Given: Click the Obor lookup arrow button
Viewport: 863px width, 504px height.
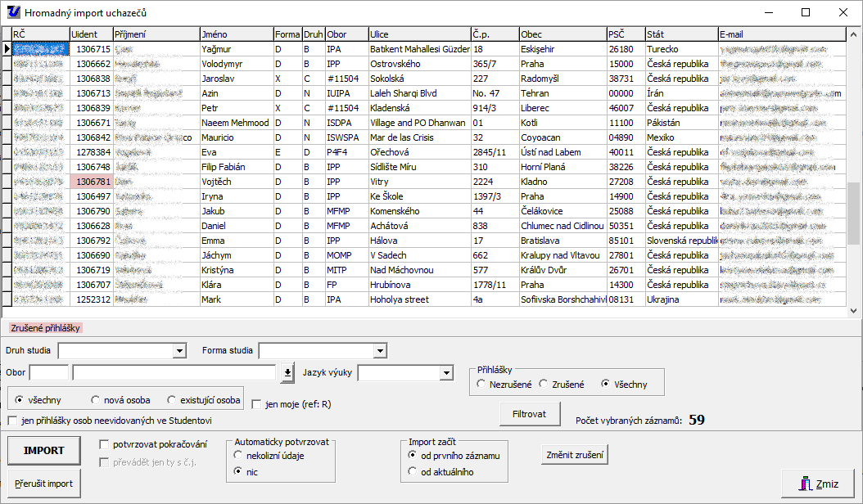Looking at the screenshot, I should 287,373.
